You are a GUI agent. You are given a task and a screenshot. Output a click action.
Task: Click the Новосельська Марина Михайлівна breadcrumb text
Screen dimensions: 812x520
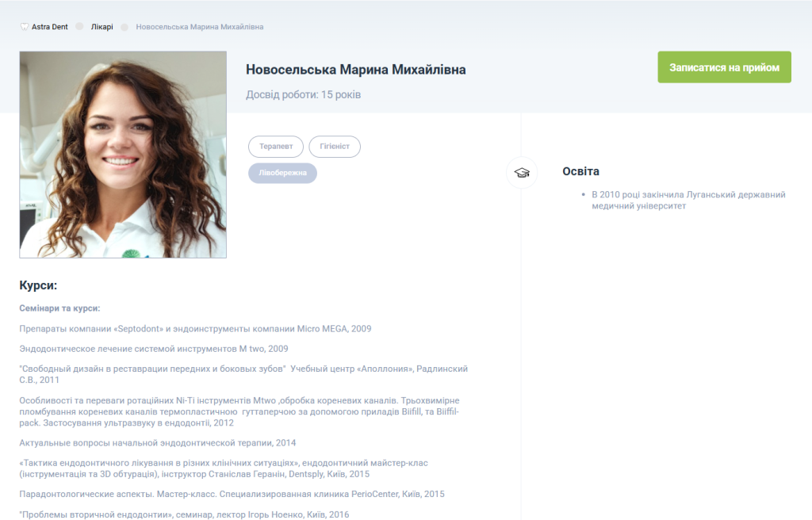coord(199,27)
